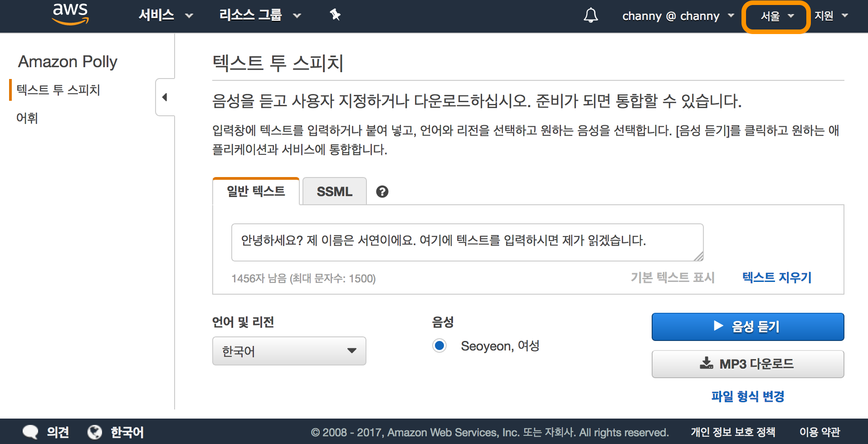The height and width of the screenshot is (444, 868).
Task: Open 텍스트 투 스피치 in the sidebar
Action: 58,90
